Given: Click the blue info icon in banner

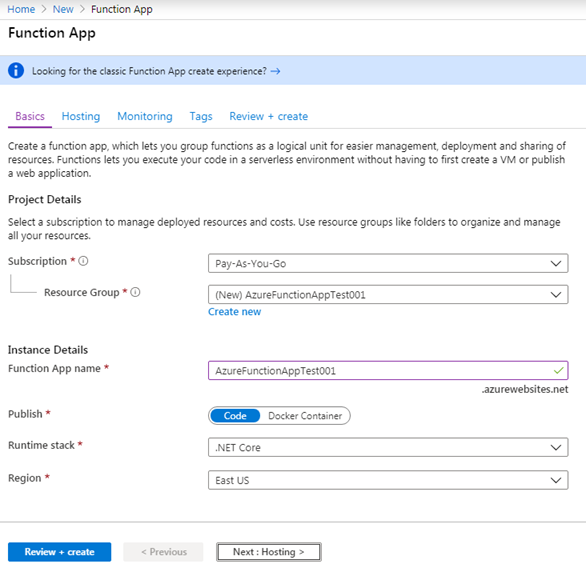Looking at the screenshot, I should point(16,70).
